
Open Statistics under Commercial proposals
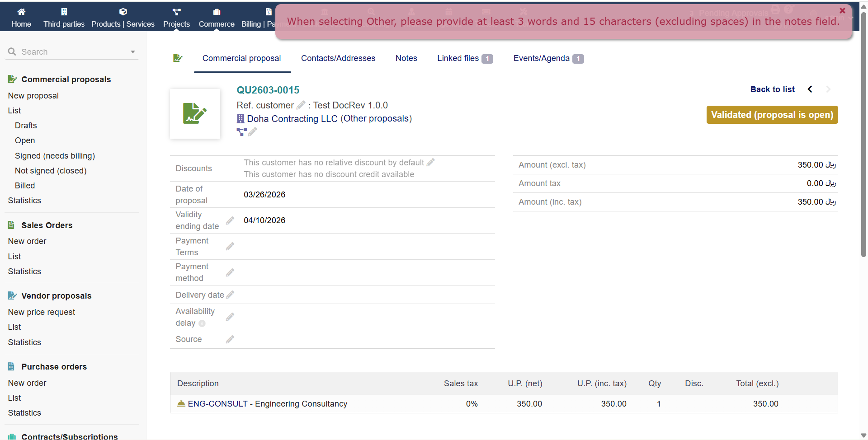pos(24,201)
